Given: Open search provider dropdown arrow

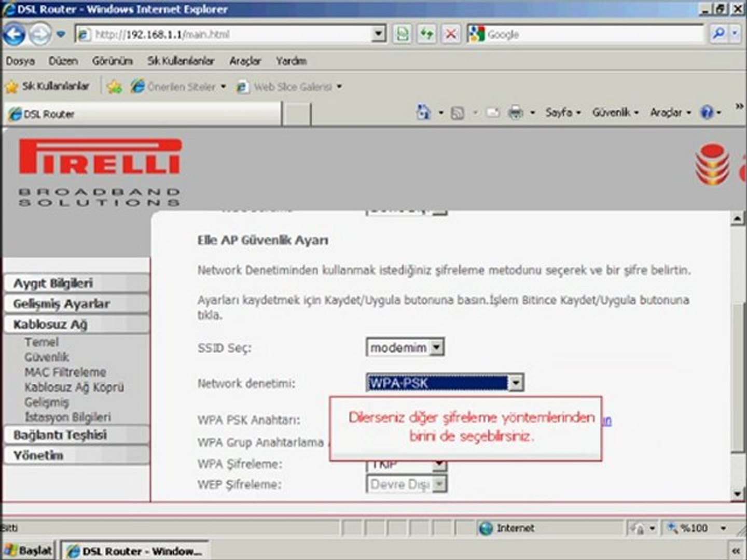Looking at the screenshot, I should pyautogui.click(x=734, y=35).
